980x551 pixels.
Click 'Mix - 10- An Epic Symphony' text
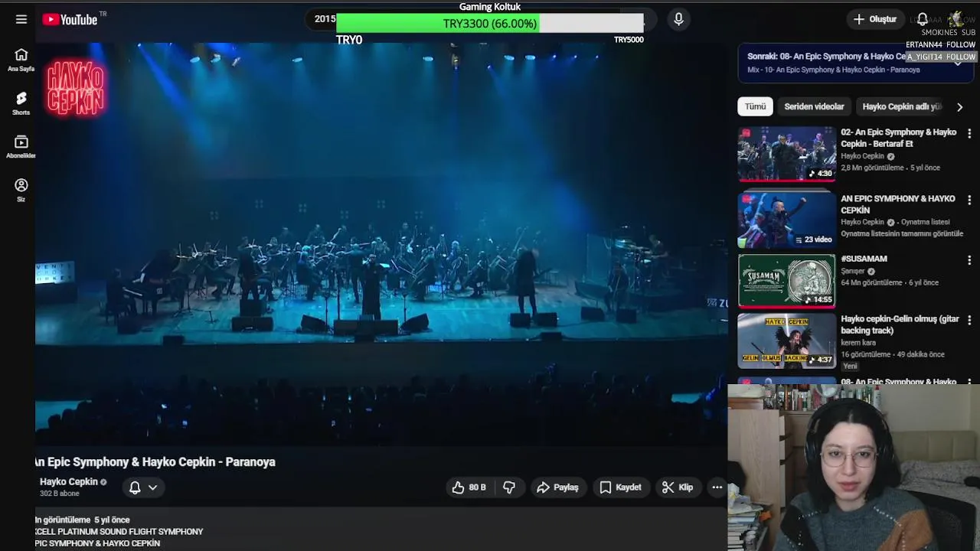(x=834, y=70)
